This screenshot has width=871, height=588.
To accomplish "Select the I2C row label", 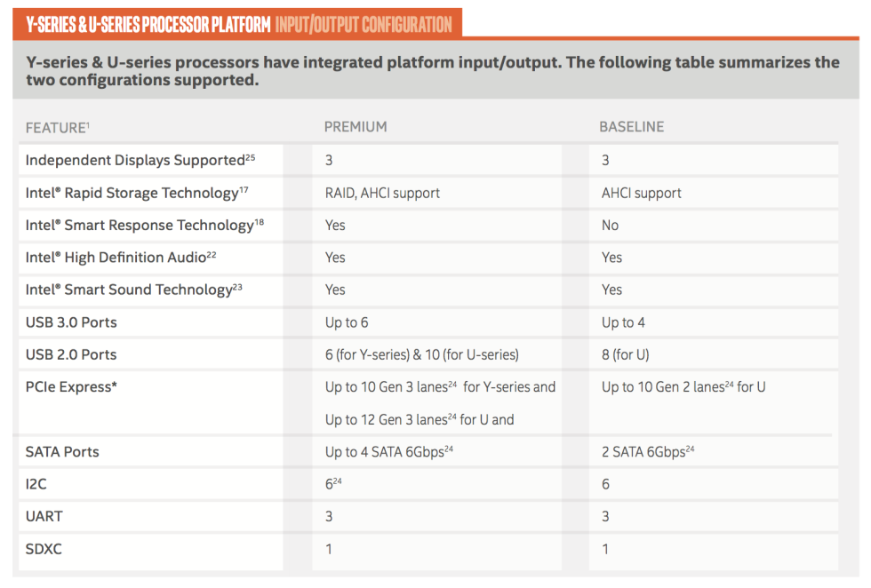I will 36,484.
